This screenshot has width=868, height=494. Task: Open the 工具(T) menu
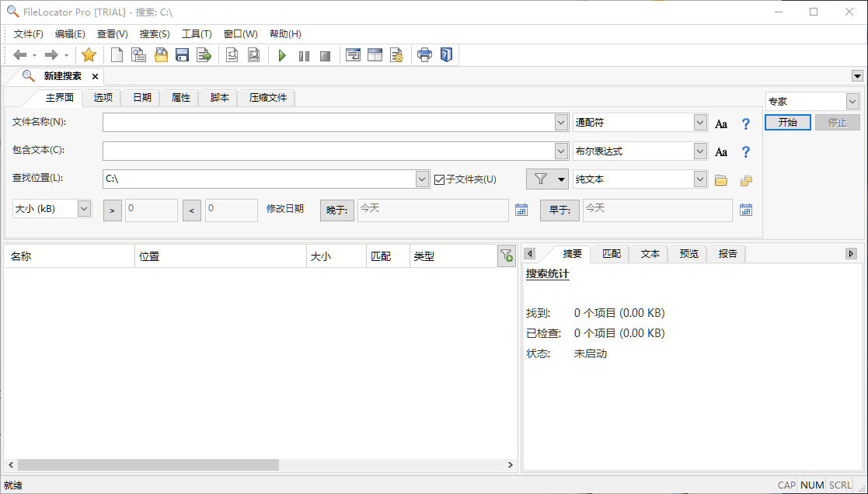[196, 33]
